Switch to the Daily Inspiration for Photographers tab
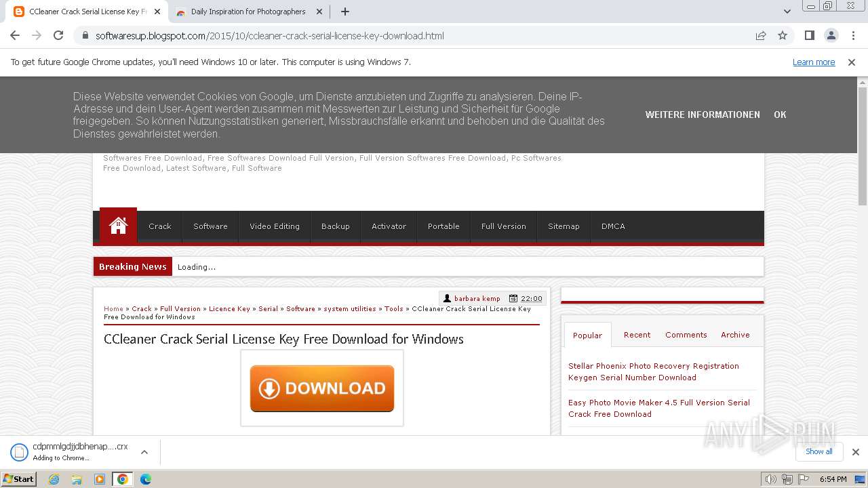Viewport: 868px width, 488px height. tap(248, 12)
